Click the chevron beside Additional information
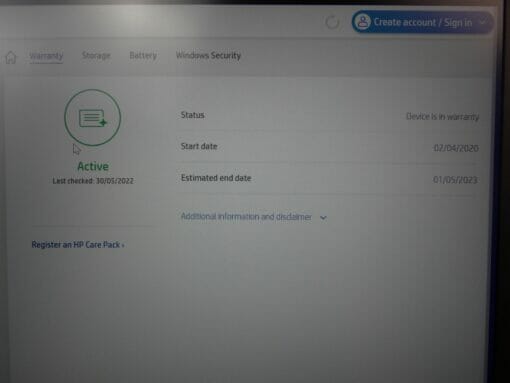 click(323, 218)
